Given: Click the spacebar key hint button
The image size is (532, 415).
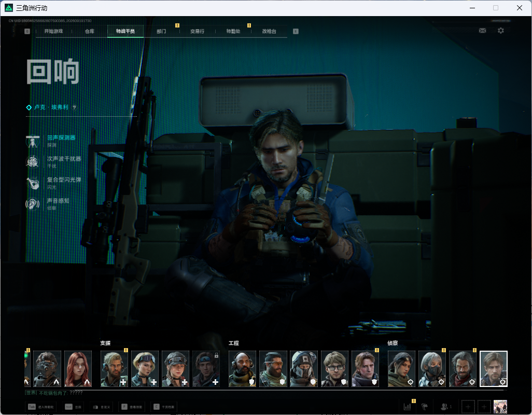Looking at the screenshot, I should [73, 407].
